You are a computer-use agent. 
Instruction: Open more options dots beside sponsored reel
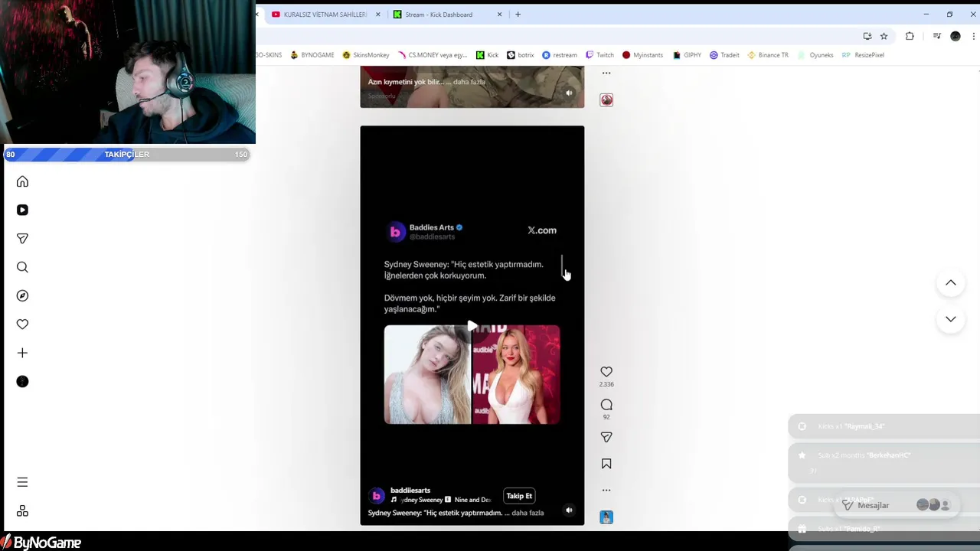click(606, 73)
